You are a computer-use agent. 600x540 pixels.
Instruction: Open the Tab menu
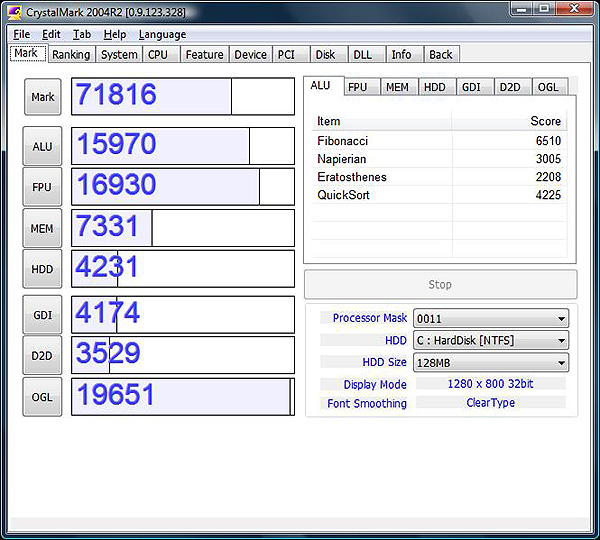[x=82, y=34]
